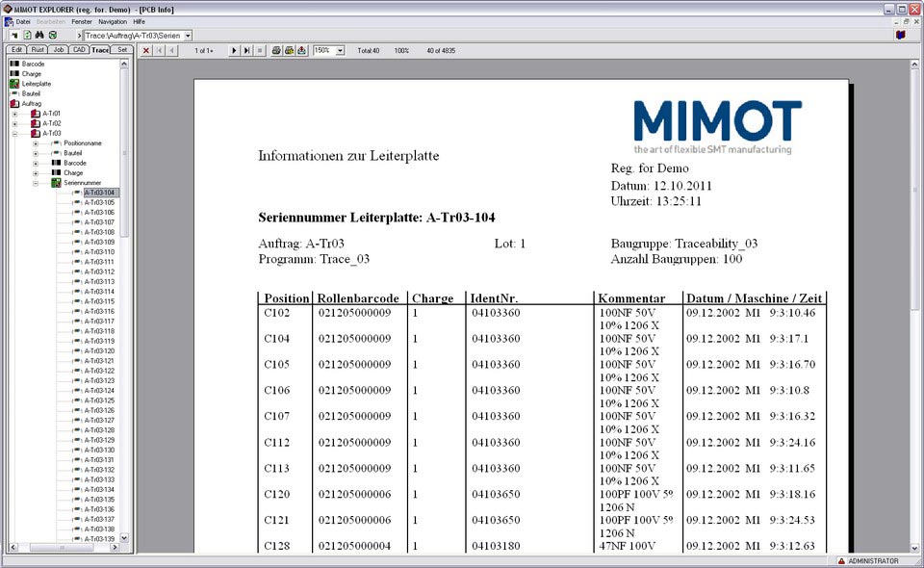
Task: Click the C102 position cell in the table
Action: (x=277, y=313)
